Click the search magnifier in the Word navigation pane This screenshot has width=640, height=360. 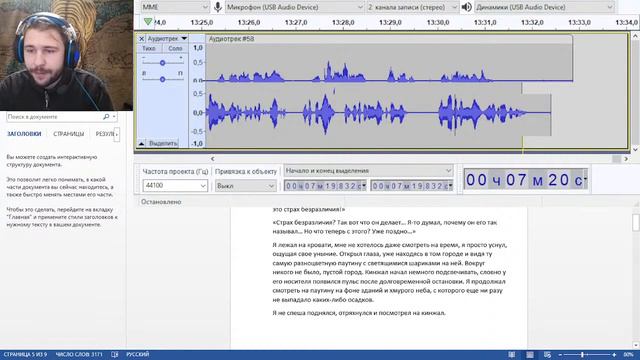click(106, 117)
